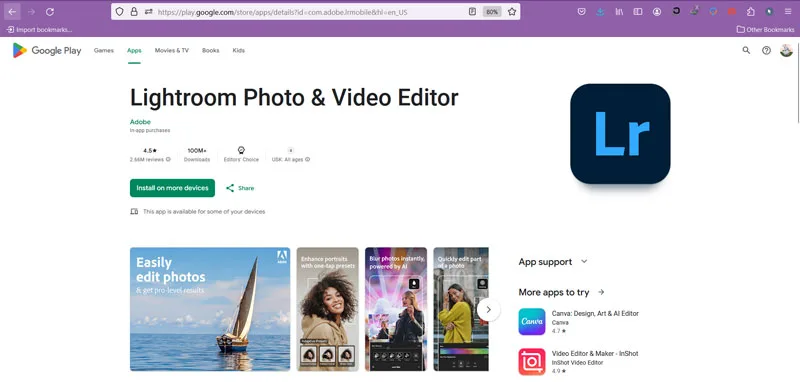
Task: Open More apps to try arrow
Action: click(601, 292)
